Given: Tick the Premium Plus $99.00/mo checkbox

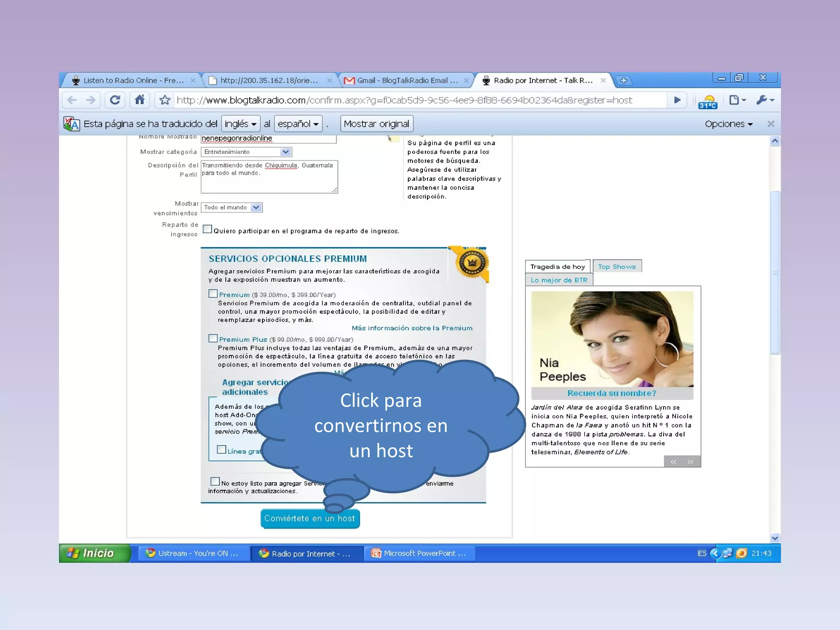Looking at the screenshot, I should click(213, 338).
